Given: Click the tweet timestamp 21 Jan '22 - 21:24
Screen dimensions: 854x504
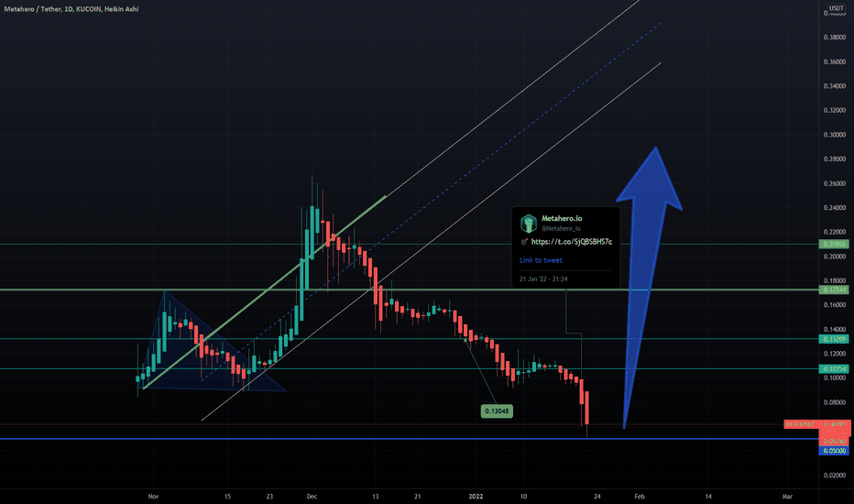Looking at the screenshot, I should tap(543, 279).
